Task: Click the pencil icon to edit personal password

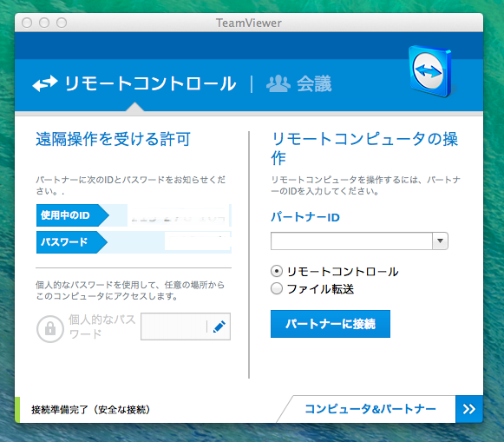Action: coord(219,327)
